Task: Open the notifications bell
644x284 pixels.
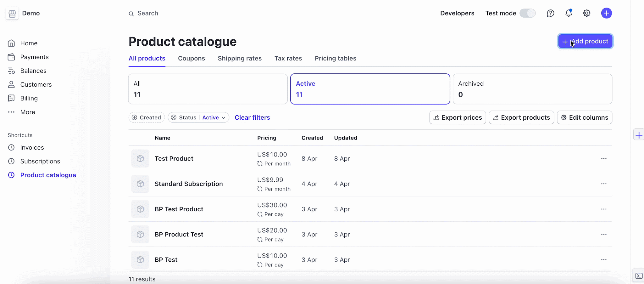Action: tap(569, 13)
